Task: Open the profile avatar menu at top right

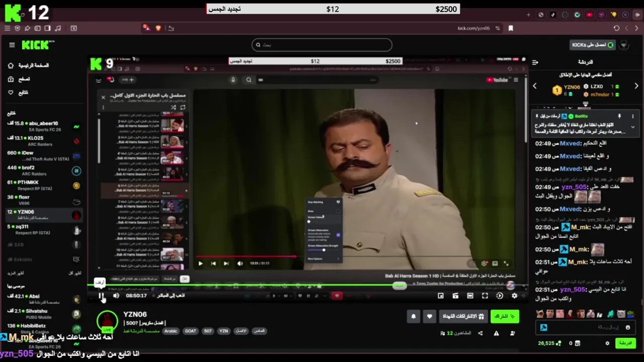Action: pyautogui.click(x=624, y=45)
